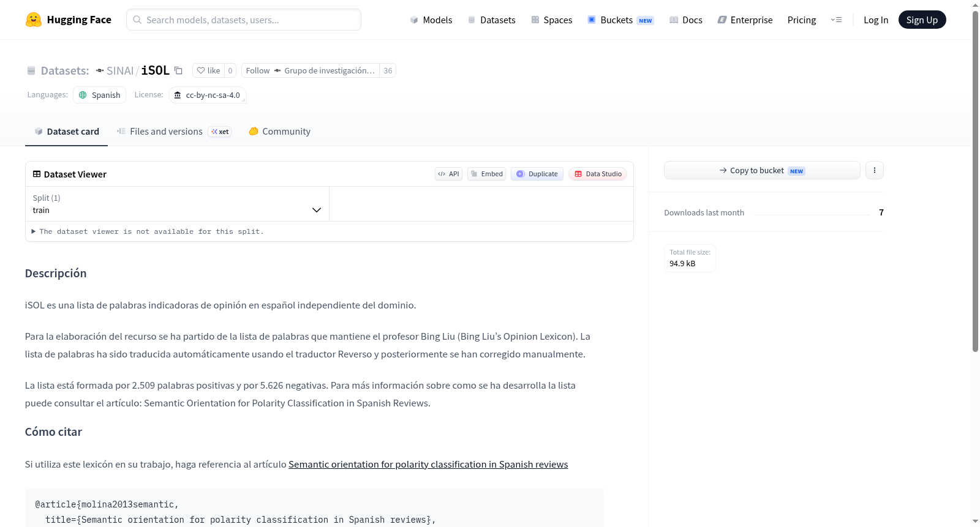The height and width of the screenshot is (527, 980).
Task: Expand the extra navigation menu icon
Action: tap(836, 20)
